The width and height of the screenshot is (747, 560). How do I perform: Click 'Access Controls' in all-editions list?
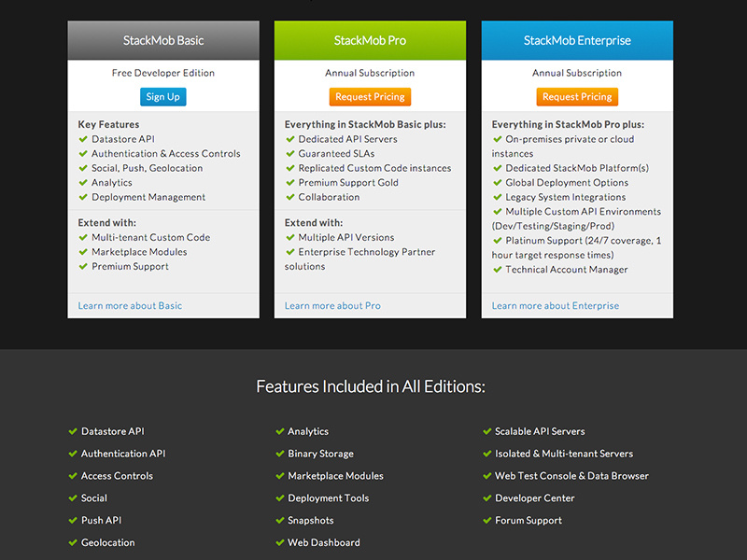click(118, 476)
